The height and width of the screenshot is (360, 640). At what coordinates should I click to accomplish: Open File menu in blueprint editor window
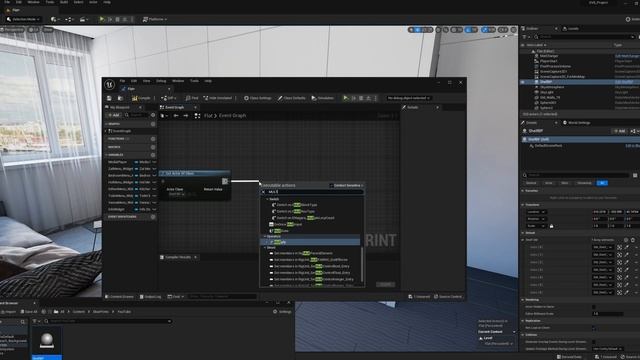coord(122,81)
